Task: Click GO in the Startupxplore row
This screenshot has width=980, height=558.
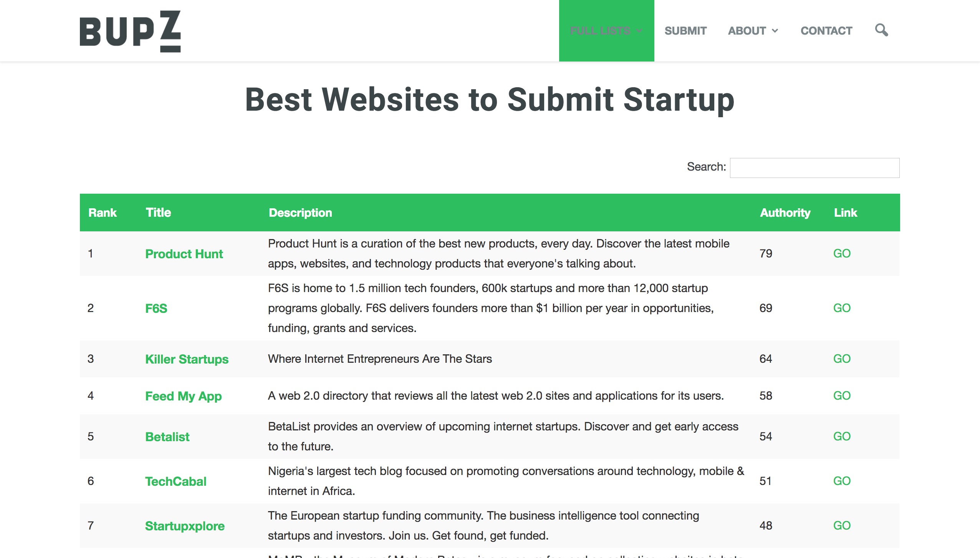Action: pos(842,526)
